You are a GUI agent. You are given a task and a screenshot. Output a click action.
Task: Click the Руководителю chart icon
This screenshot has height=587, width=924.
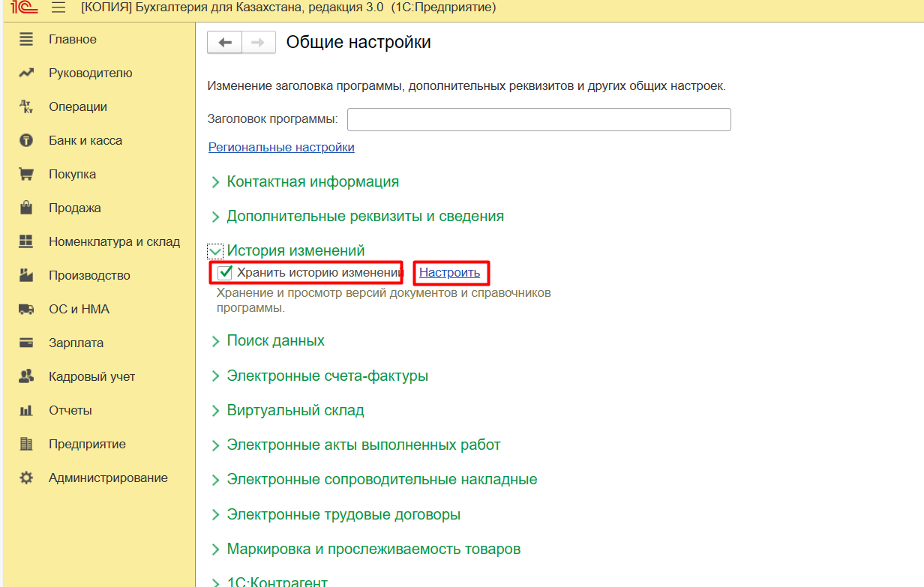tap(26, 73)
